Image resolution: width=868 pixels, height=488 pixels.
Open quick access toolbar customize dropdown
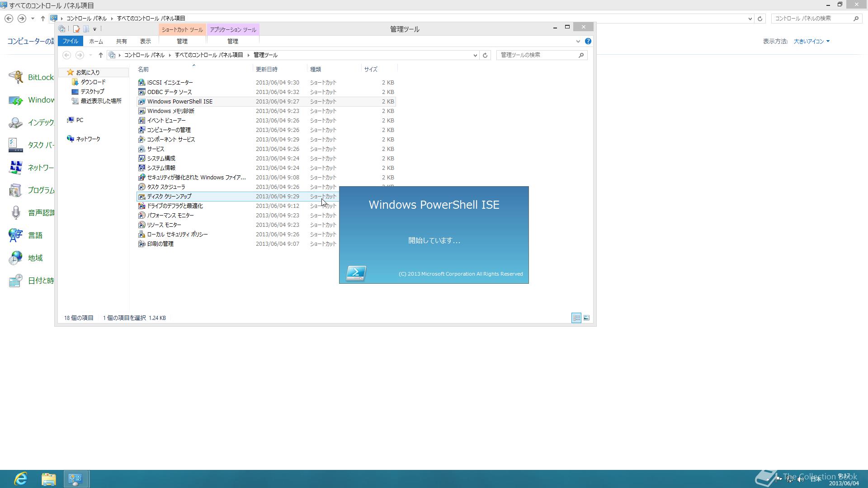coord(94,29)
